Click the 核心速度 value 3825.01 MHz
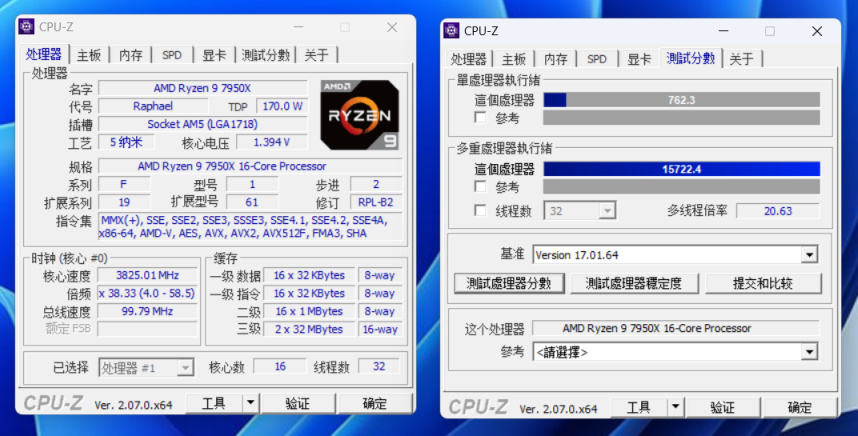 point(148,275)
